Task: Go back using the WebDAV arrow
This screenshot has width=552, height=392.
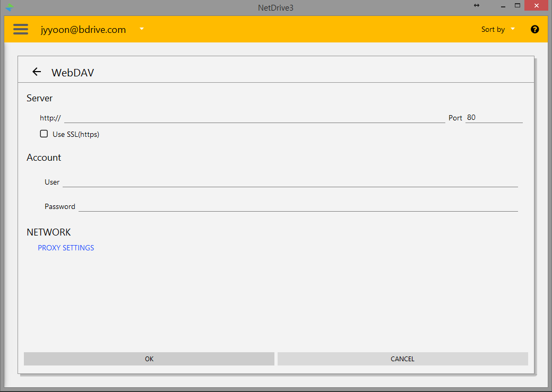Action: point(37,72)
